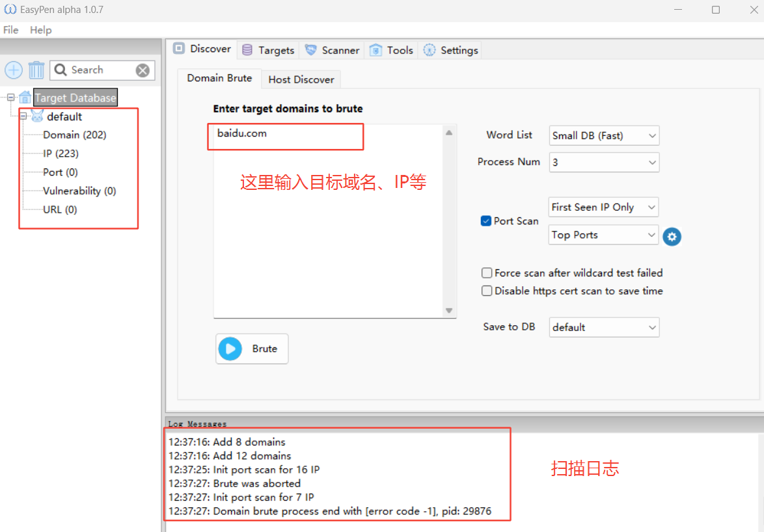Open the First Seen IP Only dropdown
Image resolution: width=764 pixels, height=532 pixels.
[604, 207]
